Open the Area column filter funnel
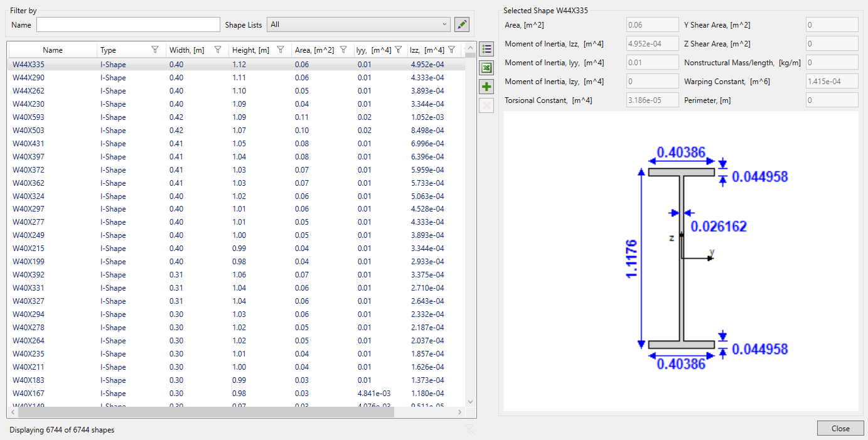Image resolution: width=868 pixels, height=440 pixels. click(343, 50)
